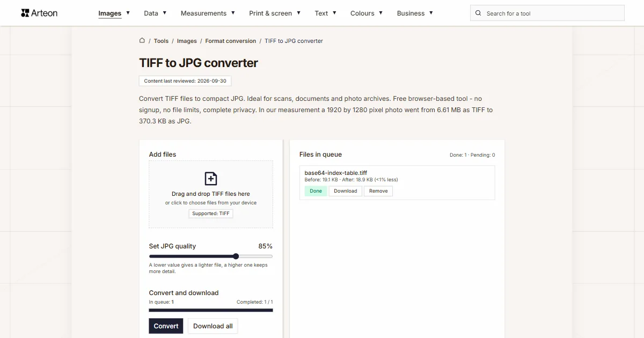The image size is (644, 338).
Task: Click the file name base64-index-table.tiff
Action: click(x=336, y=173)
